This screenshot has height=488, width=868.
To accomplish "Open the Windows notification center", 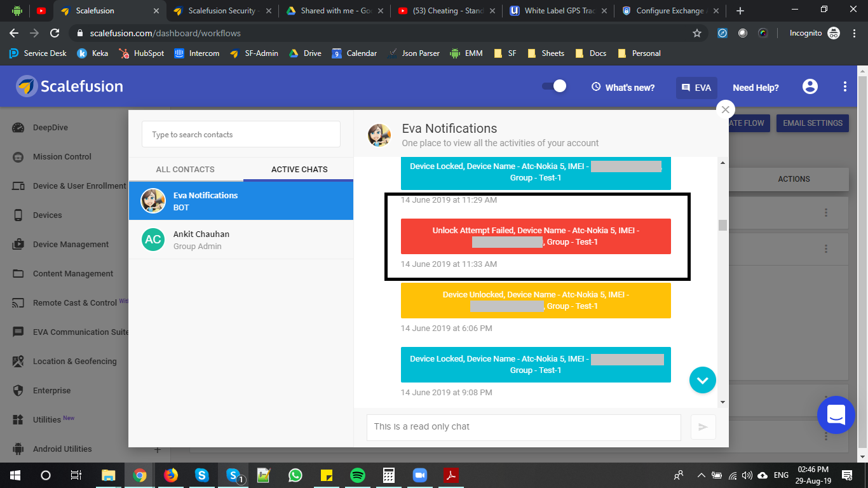I will coord(847,475).
